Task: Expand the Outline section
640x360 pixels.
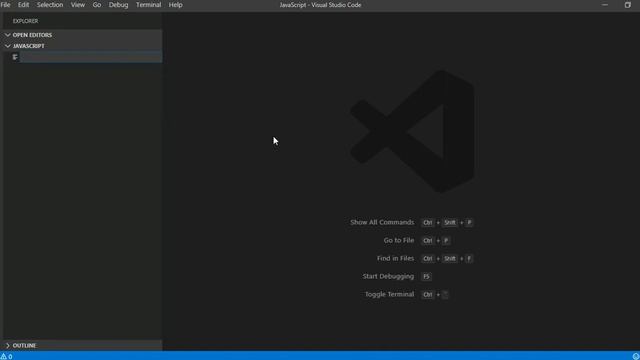Action: coord(83,345)
